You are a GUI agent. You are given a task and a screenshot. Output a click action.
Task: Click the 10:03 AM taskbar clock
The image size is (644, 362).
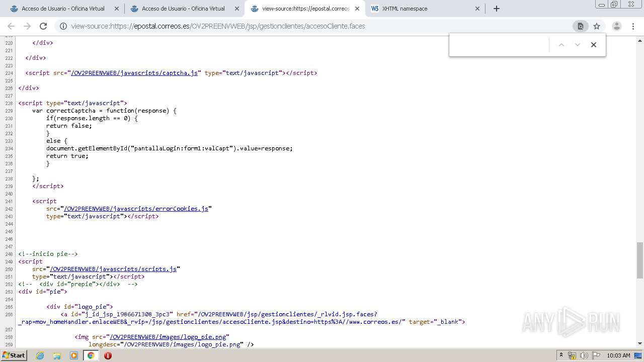pos(618,355)
